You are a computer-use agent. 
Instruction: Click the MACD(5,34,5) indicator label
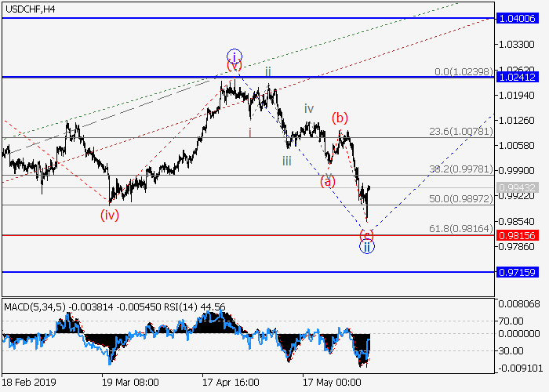click(x=36, y=306)
